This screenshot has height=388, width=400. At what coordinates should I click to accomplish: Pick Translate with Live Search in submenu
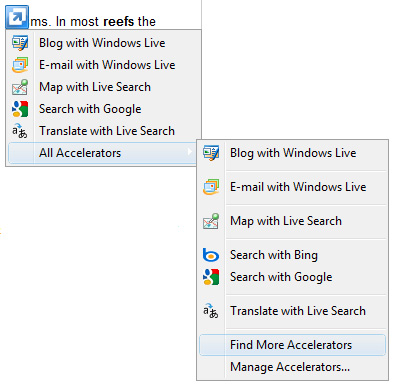point(293,311)
